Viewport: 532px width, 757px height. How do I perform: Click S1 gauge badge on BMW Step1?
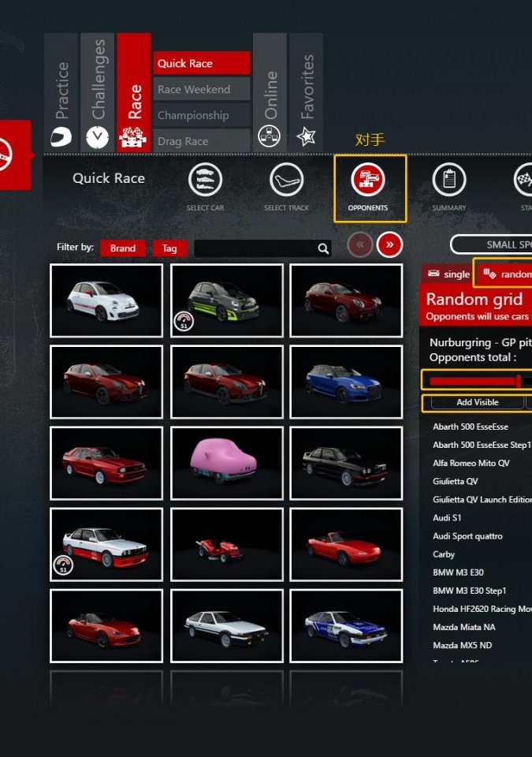(63, 565)
